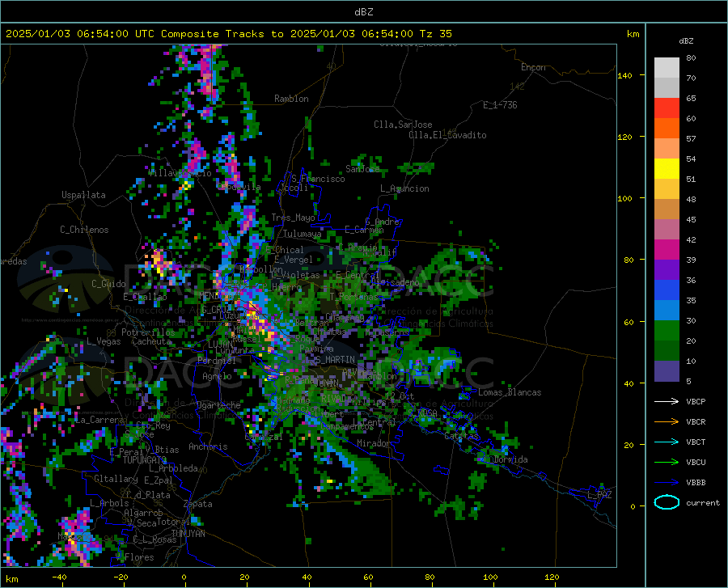
Task: Click the L_Vegas place label
Action: coord(104,341)
